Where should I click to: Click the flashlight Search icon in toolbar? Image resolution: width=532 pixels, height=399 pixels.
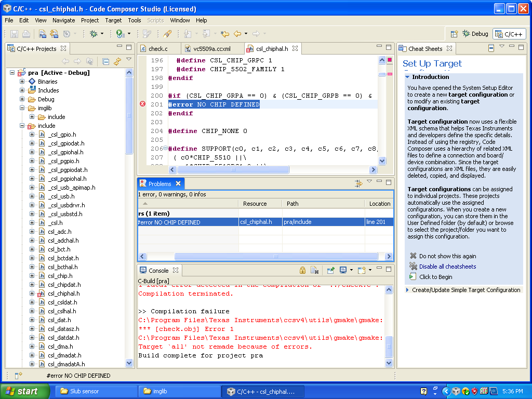(x=167, y=34)
